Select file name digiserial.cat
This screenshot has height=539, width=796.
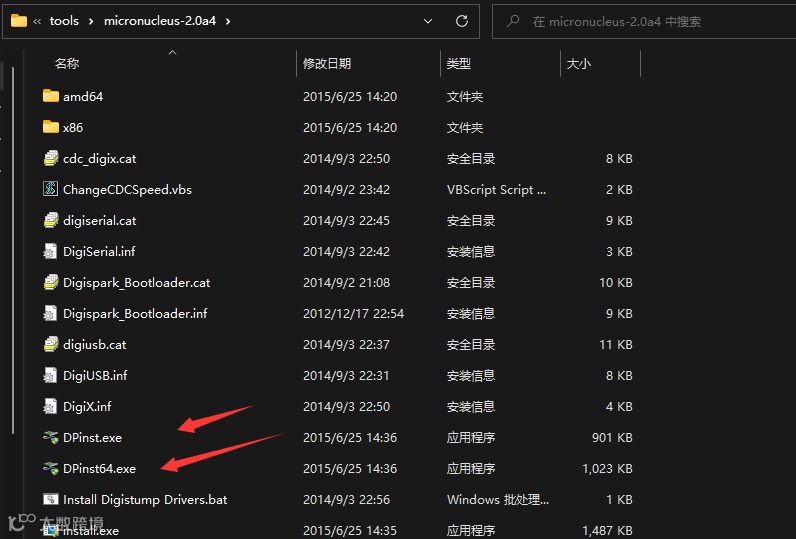pos(100,221)
